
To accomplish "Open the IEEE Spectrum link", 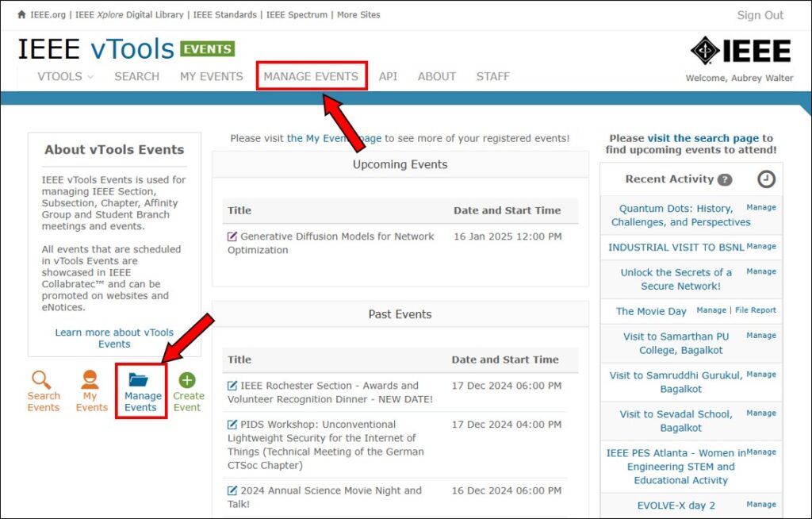I will (297, 15).
